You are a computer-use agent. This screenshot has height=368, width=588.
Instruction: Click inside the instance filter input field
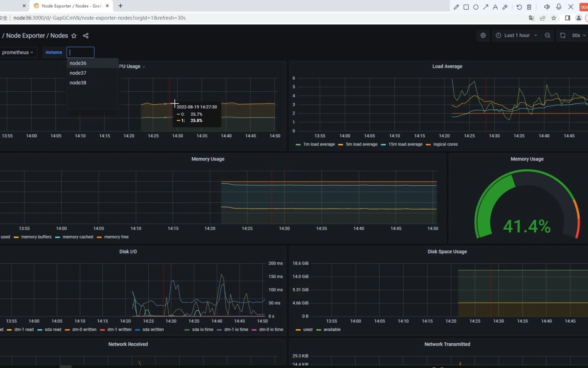pos(80,52)
